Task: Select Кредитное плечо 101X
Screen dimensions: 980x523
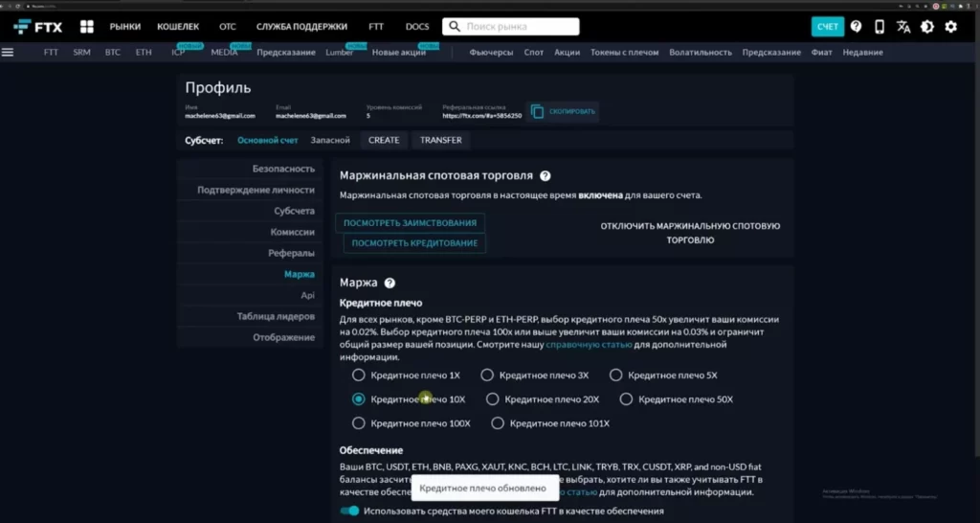Action: click(498, 423)
